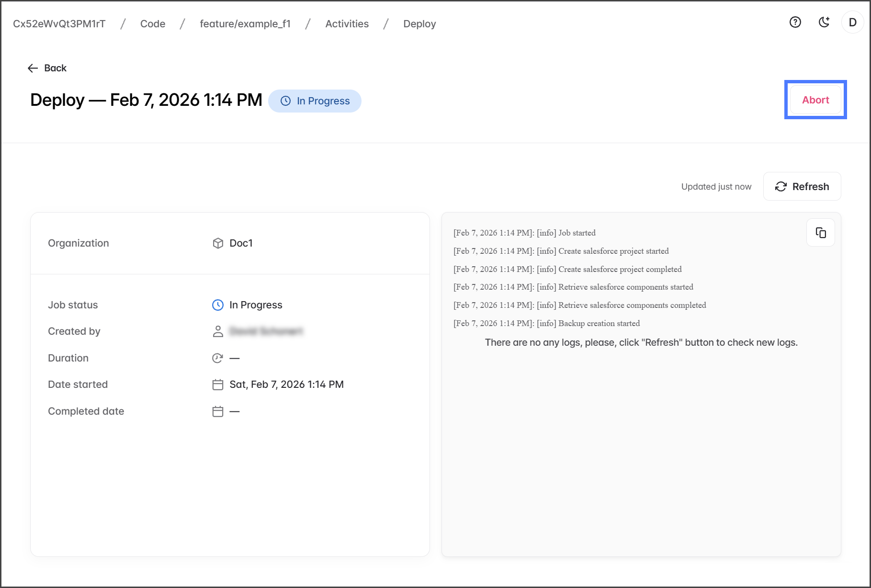
Task: Abort the running deploy job
Action: [x=815, y=100]
